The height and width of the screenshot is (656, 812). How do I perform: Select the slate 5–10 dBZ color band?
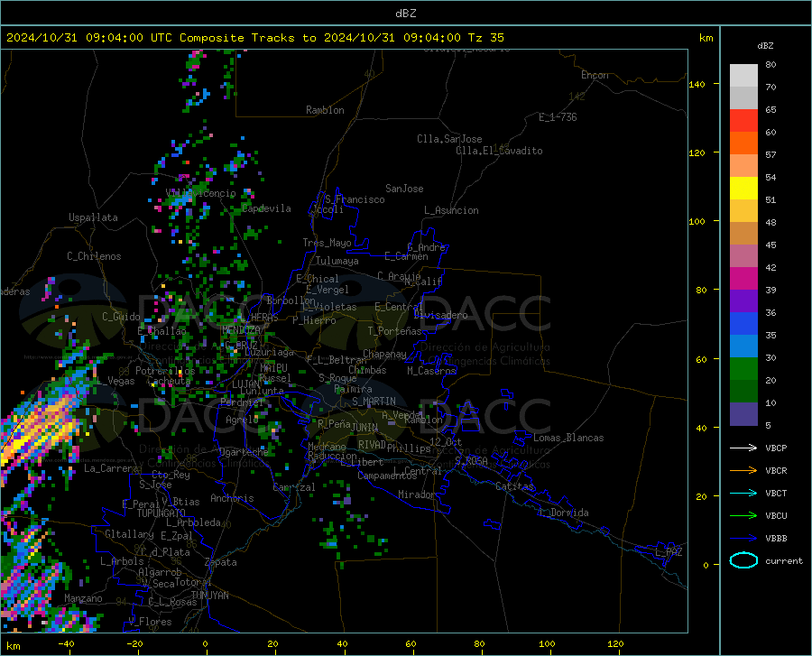[x=743, y=414]
